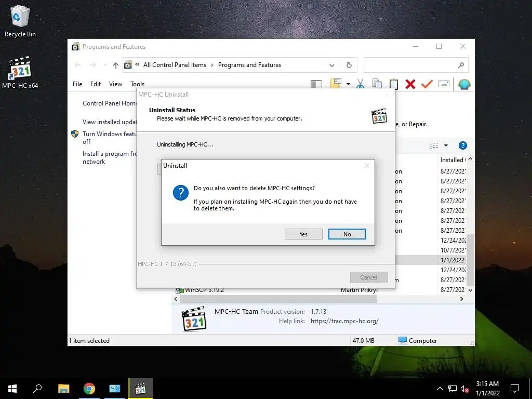Open the Folder Options toolbar icon
Image resolution: width=532 pixels, height=399 pixels.
[336, 84]
